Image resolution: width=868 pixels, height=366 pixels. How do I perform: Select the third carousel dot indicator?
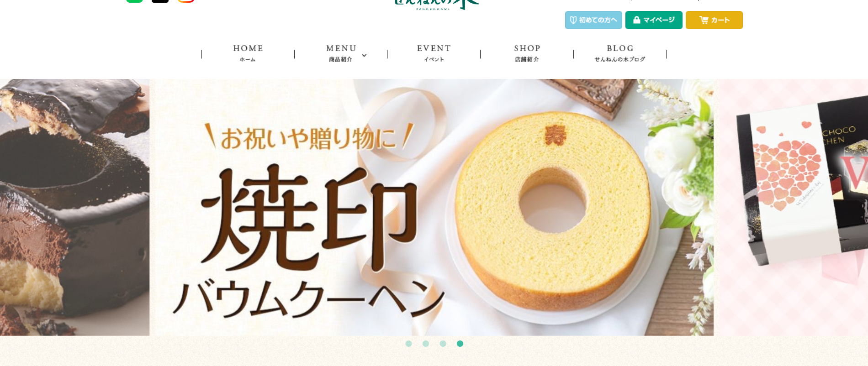[443, 344]
